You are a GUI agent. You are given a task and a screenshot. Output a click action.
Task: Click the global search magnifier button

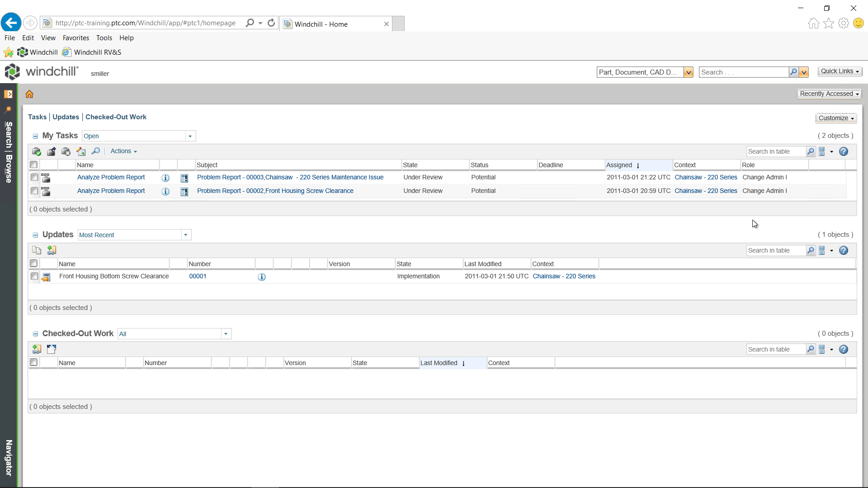point(793,72)
